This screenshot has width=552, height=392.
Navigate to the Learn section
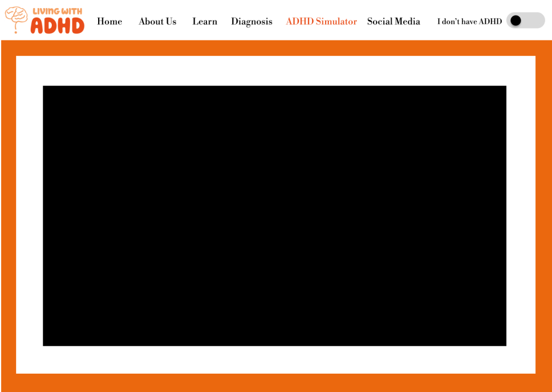click(x=205, y=22)
